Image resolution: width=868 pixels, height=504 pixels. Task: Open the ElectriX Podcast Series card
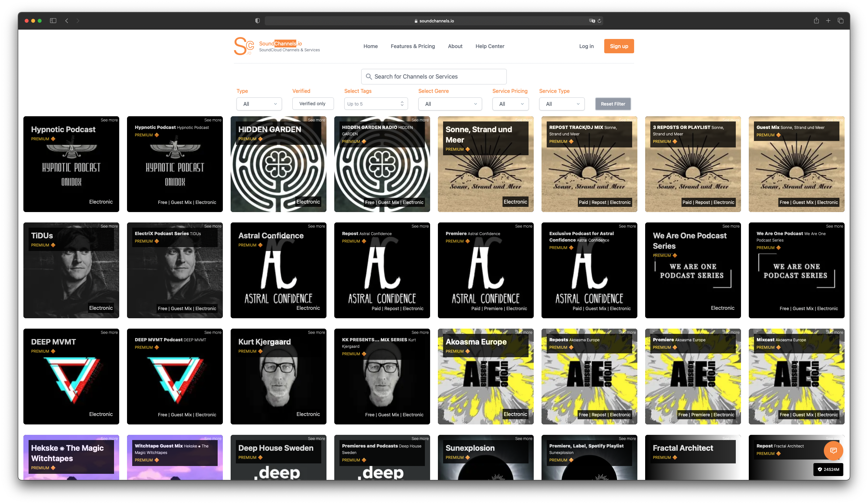point(175,270)
